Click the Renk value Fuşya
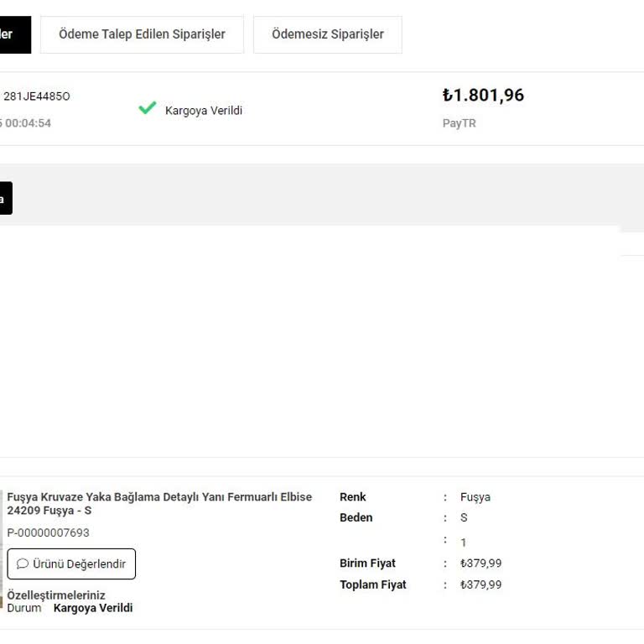This screenshot has height=644, width=644. [x=475, y=497]
